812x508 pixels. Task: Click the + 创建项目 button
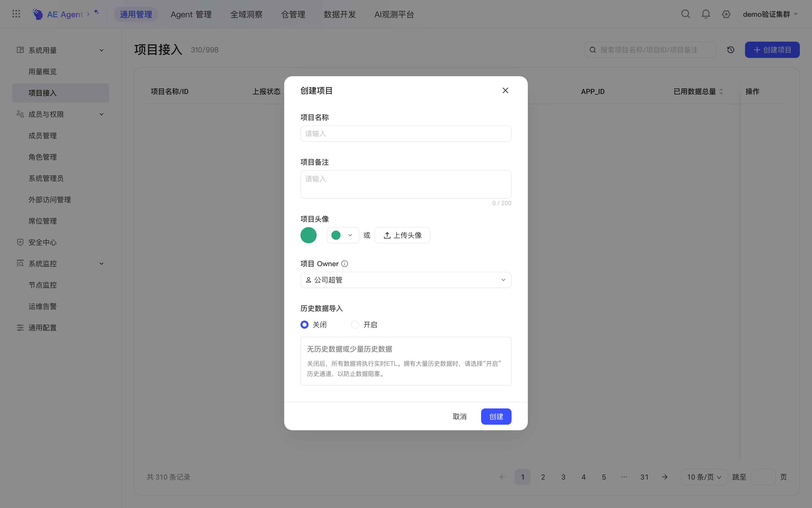(772, 50)
